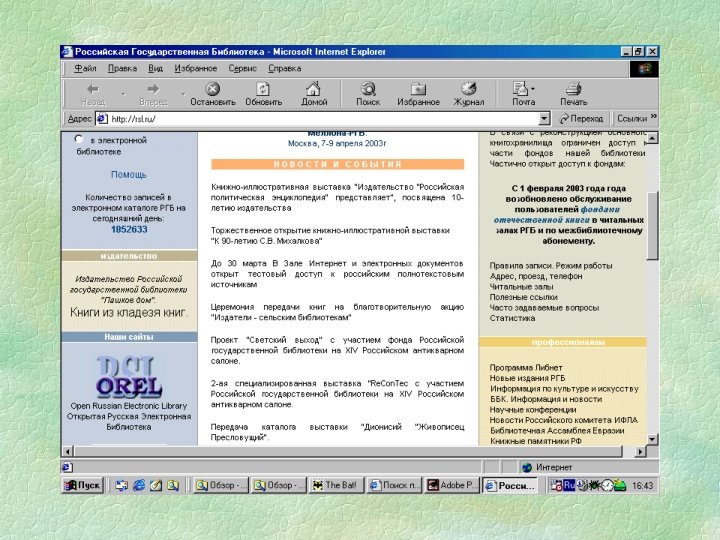
Task: Open the Статистика link
Action: point(512,318)
